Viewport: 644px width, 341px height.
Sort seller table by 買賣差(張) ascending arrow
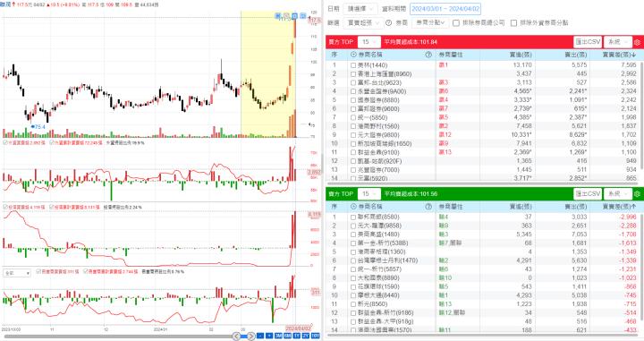[x=634, y=206]
